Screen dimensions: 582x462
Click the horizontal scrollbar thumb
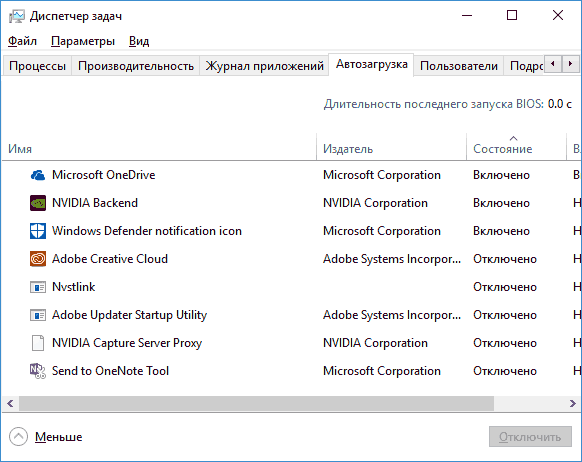256,403
